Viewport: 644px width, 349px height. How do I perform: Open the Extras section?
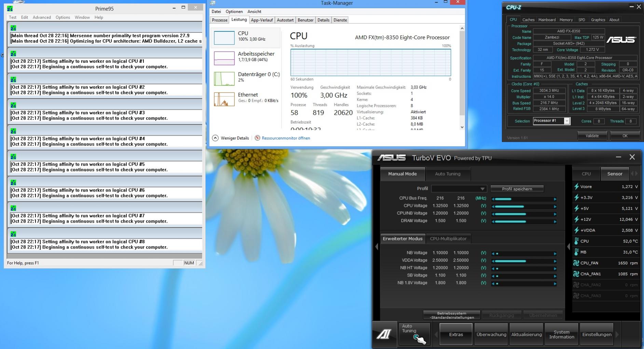point(456,334)
